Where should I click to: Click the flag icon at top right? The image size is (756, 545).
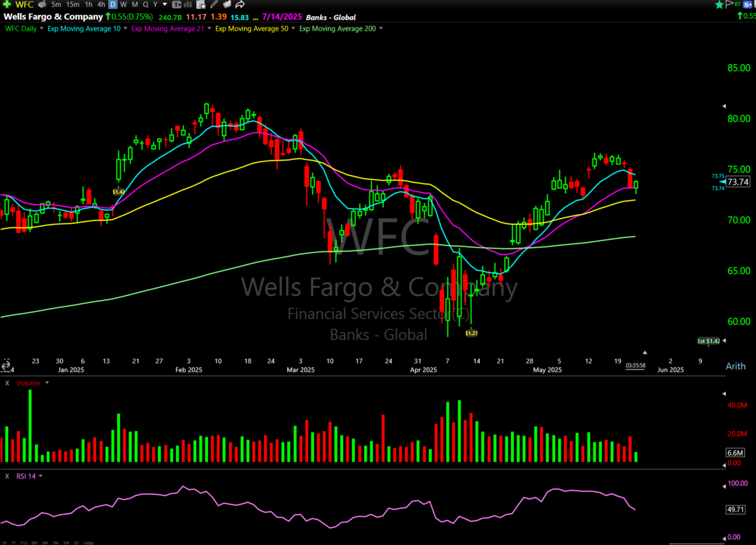pos(729,4)
